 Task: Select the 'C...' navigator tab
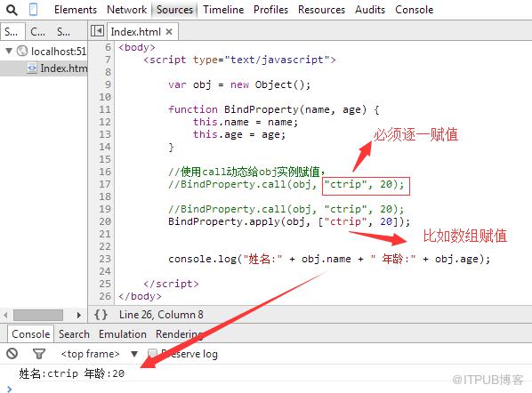(37, 32)
